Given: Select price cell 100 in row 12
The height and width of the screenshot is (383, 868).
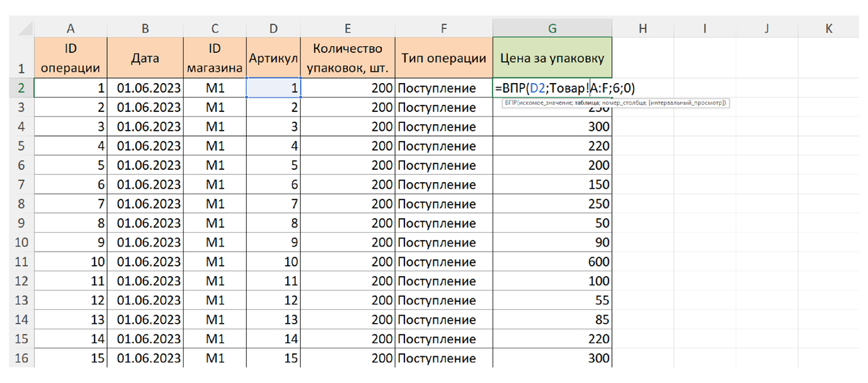Looking at the screenshot, I should pos(552,280).
